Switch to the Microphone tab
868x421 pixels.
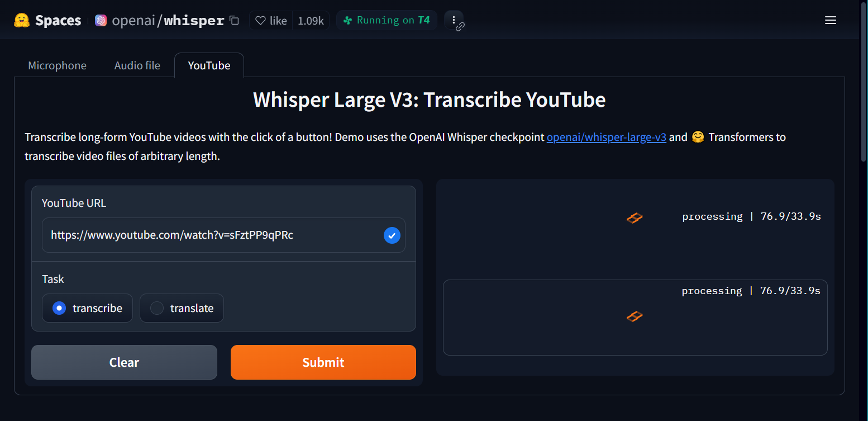[x=58, y=65]
